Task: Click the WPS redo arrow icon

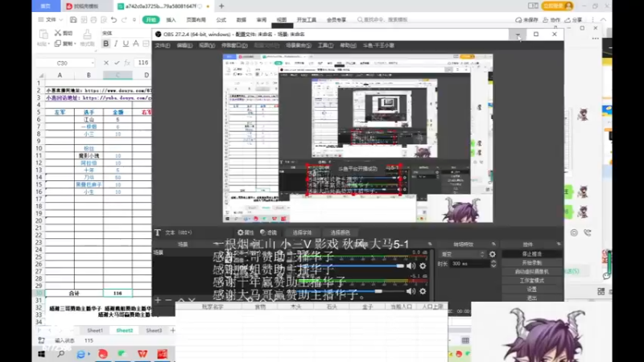Action: tap(124, 19)
